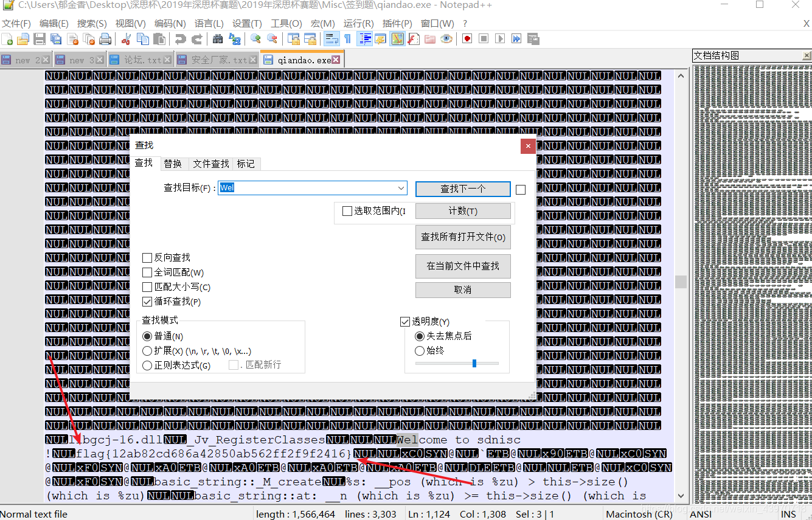The height and width of the screenshot is (520, 812).
Task: Close the 文档结构图 panel
Action: [807, 55]
